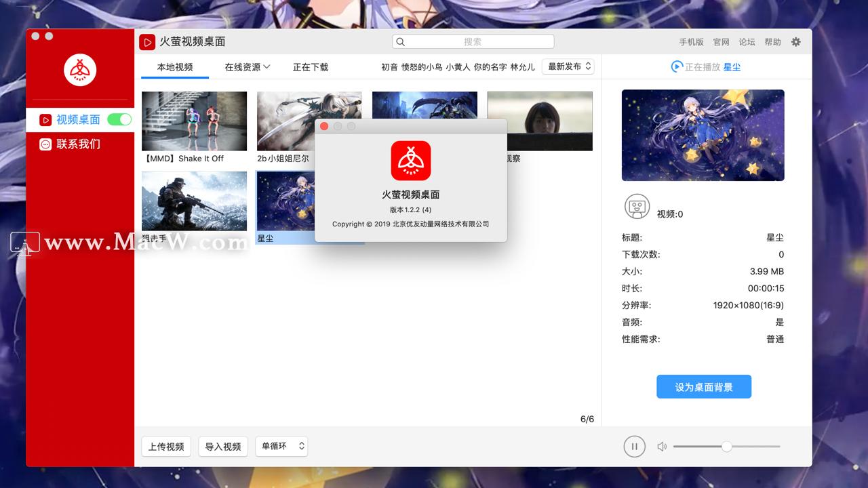Adjust the volume slider handle
The width and height of the screenshot is (868, 488).
726,446
